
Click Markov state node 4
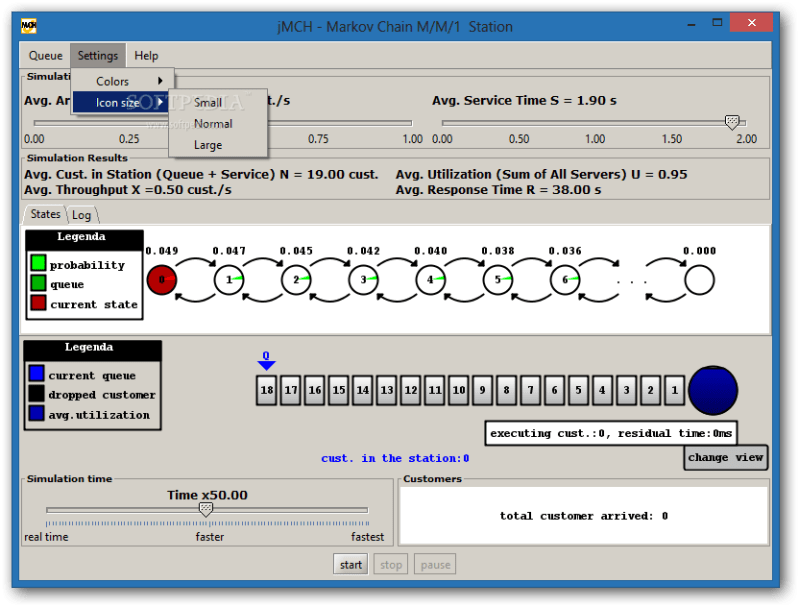(431, 280)
